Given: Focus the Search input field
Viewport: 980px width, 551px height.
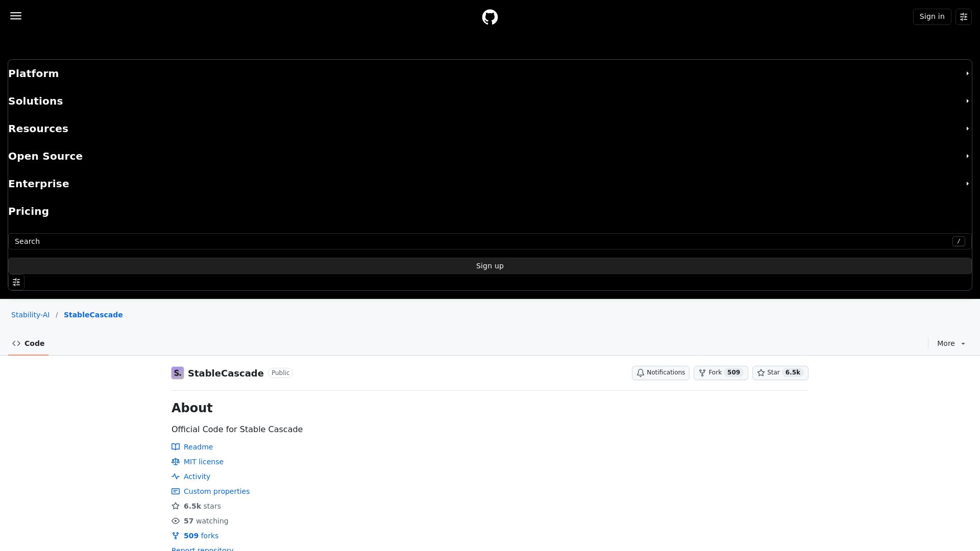Looking at the screenshot, I should pyautogui.click(x=490, y=241).
